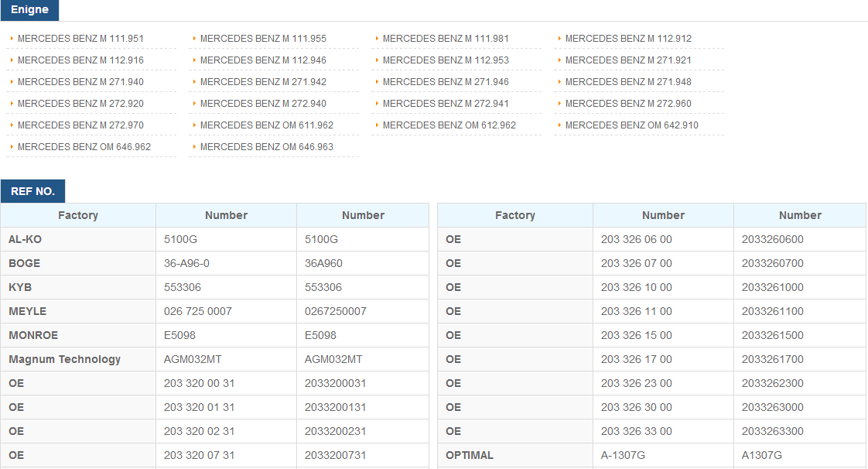The height and width of the screenshot is (469, 868).
Task: Select MERCEDES BENZ M 271.921 entry
Action: (628, 60)
